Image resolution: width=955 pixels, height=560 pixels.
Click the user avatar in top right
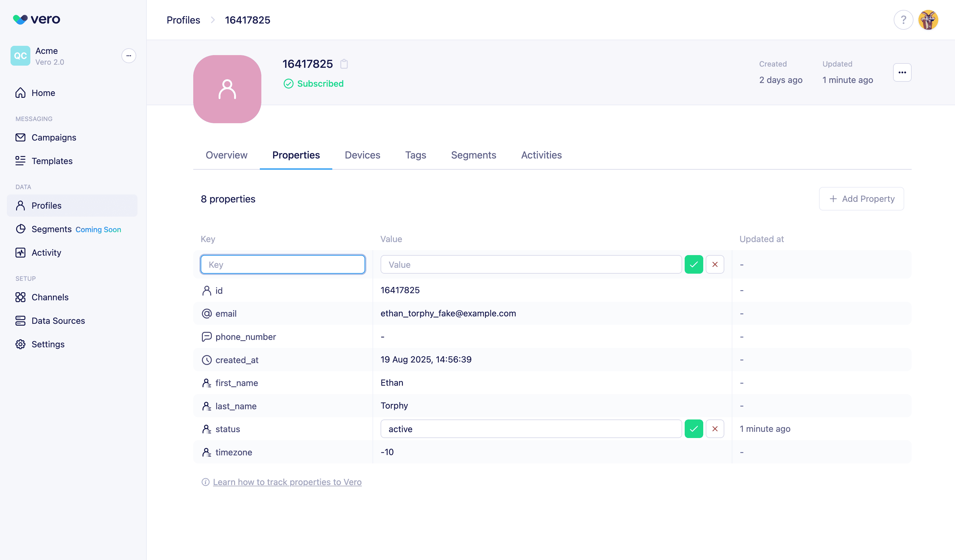tap(928, 20)
